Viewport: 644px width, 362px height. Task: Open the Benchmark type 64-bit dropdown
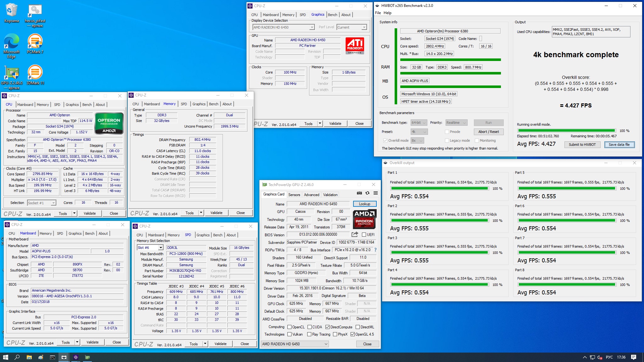pyautogui.click(x=419, y=123)
